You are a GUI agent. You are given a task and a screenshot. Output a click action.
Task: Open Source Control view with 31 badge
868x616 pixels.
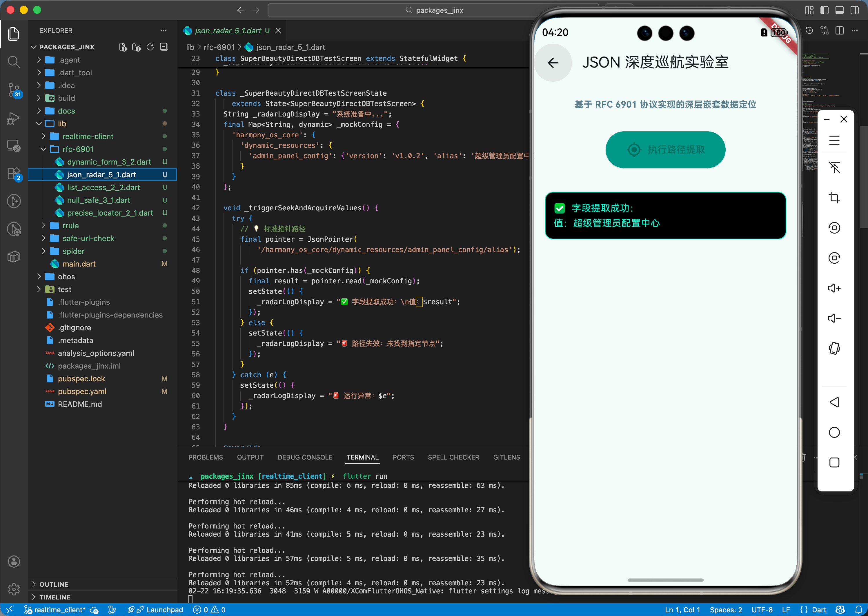pos(14,90)
